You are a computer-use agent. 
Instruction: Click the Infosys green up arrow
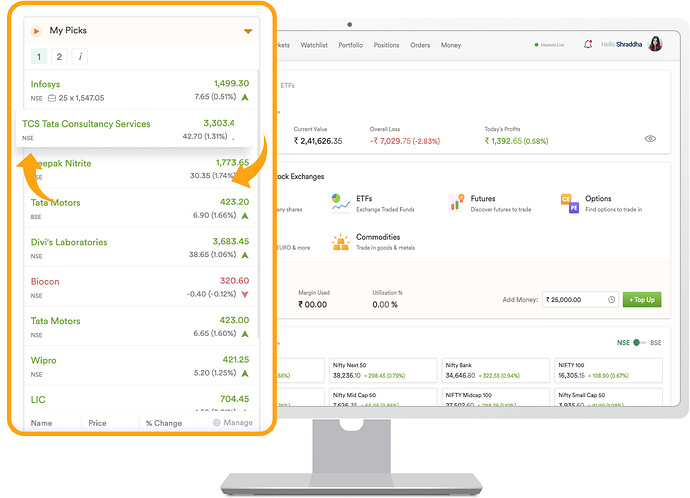[245, 97]
